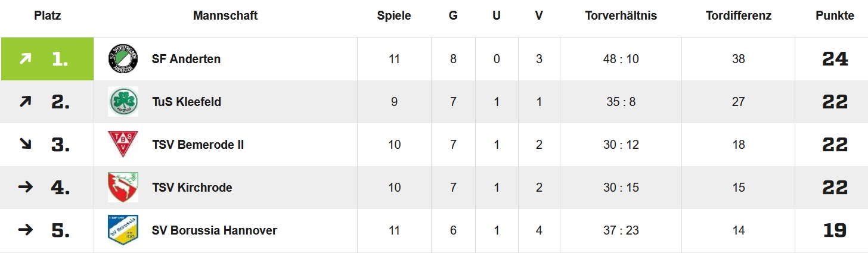Click the SF Anderten club crest

coord(123,59)
